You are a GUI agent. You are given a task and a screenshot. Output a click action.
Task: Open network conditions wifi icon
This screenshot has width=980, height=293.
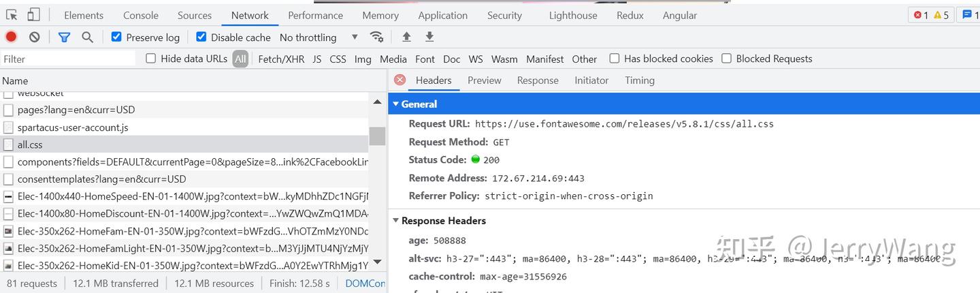point(376,37)
